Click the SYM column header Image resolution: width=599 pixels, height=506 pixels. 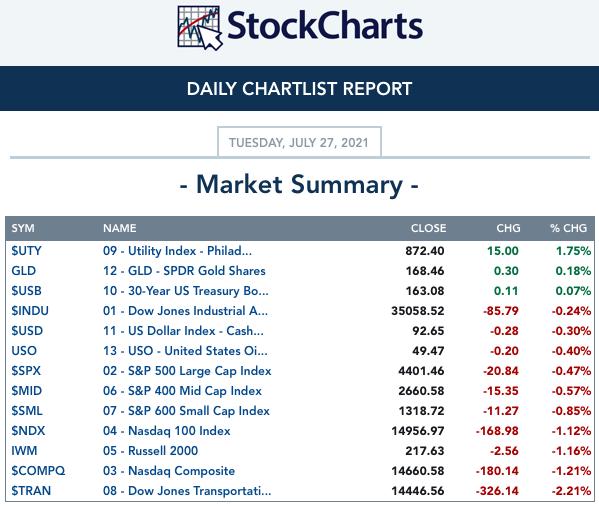[23, 228]
